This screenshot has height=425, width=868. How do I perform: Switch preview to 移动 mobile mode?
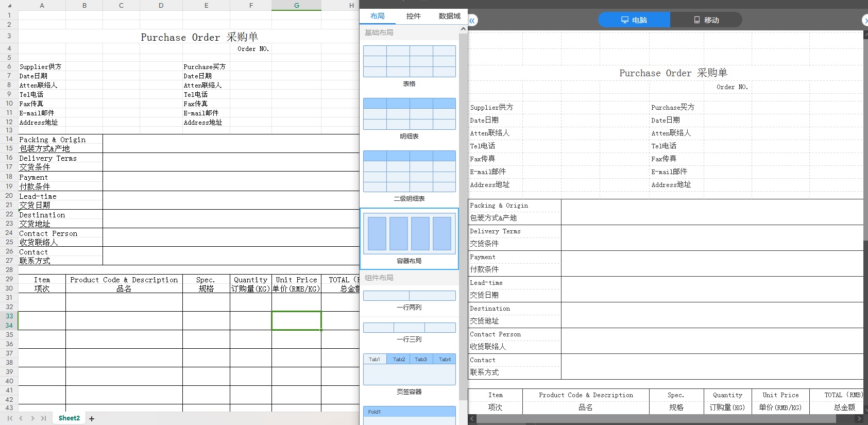click(706, 20)
